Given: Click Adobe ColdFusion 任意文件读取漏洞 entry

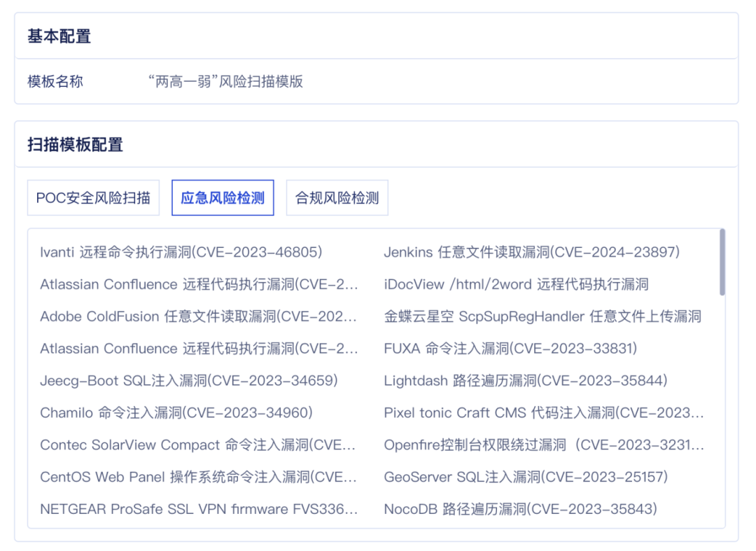Looking at the screenshot, I should 199,316.
